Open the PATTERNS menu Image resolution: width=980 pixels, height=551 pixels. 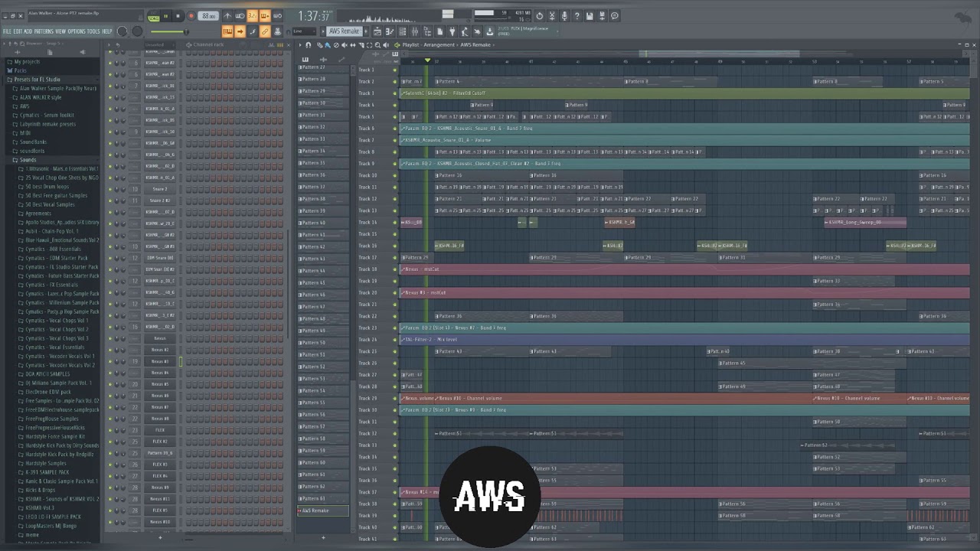[43, 31]
